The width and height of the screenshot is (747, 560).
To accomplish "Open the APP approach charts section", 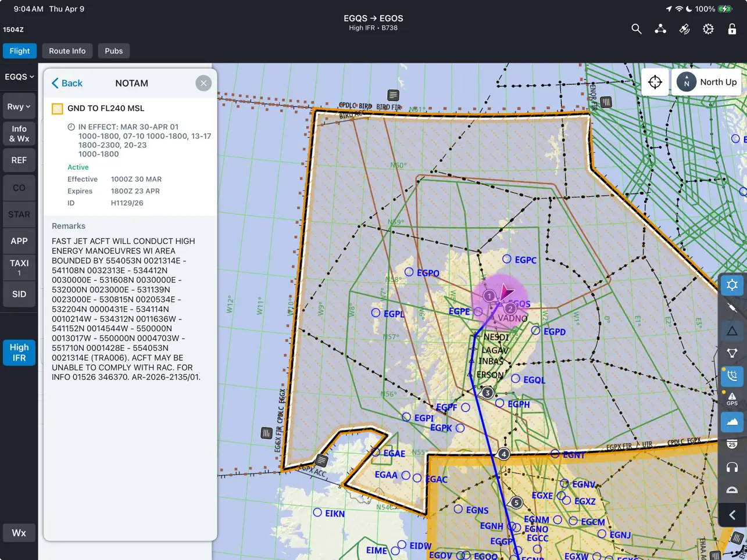I will pos(19,241).
